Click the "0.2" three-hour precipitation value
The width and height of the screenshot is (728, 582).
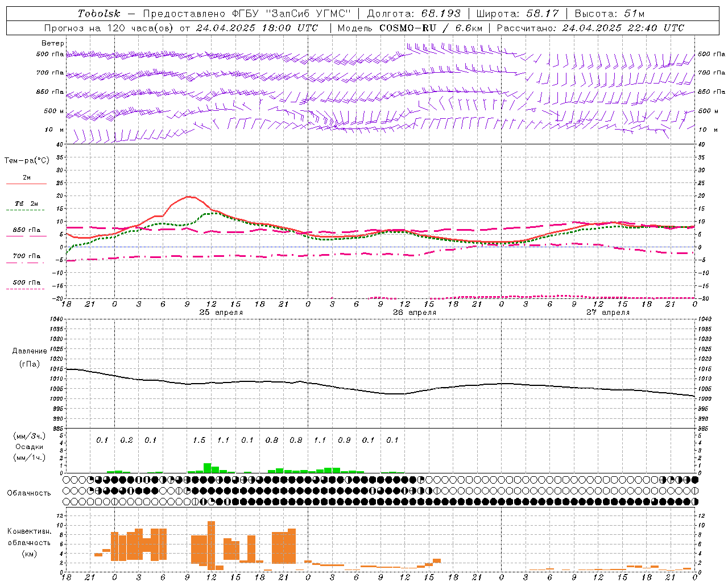coord(126,440)
